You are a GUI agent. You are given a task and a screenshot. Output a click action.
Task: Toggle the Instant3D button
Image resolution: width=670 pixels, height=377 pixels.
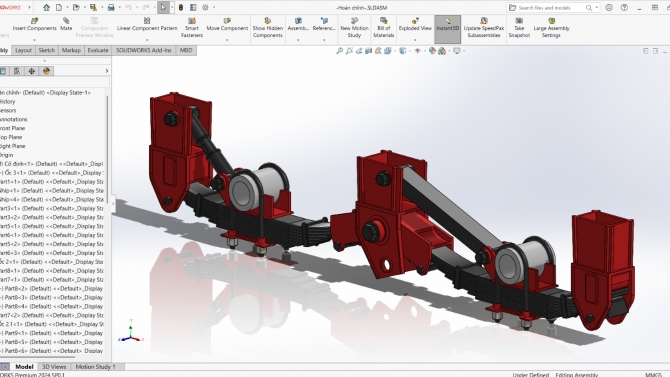[x=448, y=29]
